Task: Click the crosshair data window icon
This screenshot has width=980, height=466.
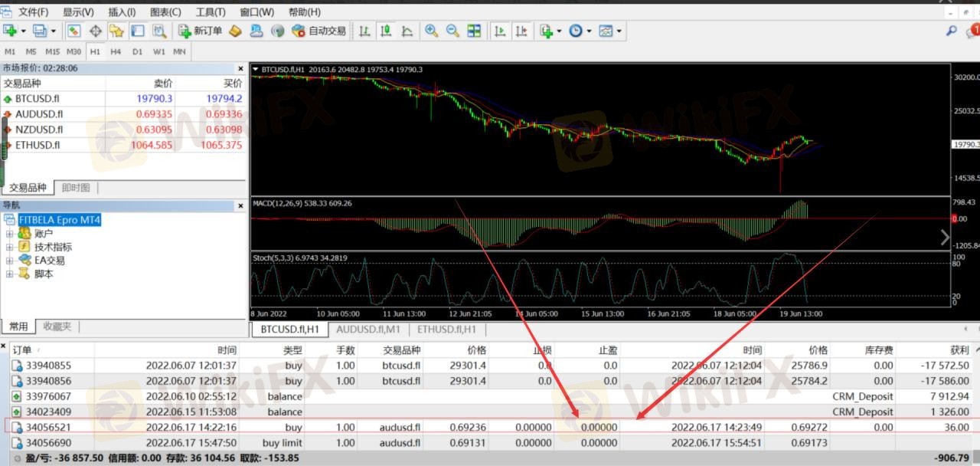Action: [x=96, y=31]
